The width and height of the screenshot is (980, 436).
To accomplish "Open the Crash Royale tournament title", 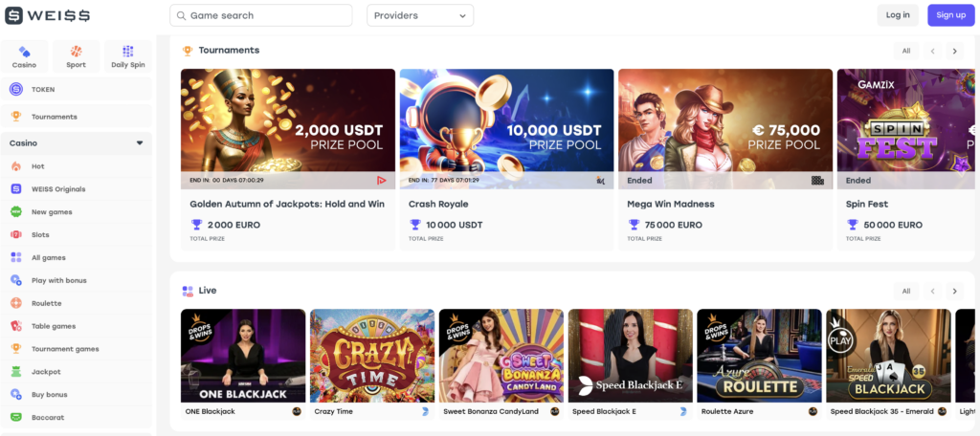I will pos(438,205).
